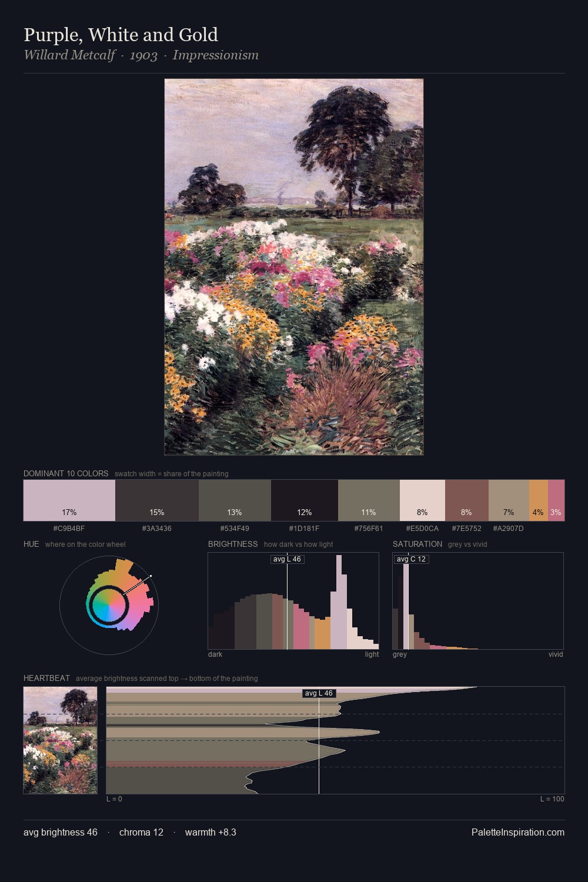Click the SATURATION section heading

[x=417, y=544]
